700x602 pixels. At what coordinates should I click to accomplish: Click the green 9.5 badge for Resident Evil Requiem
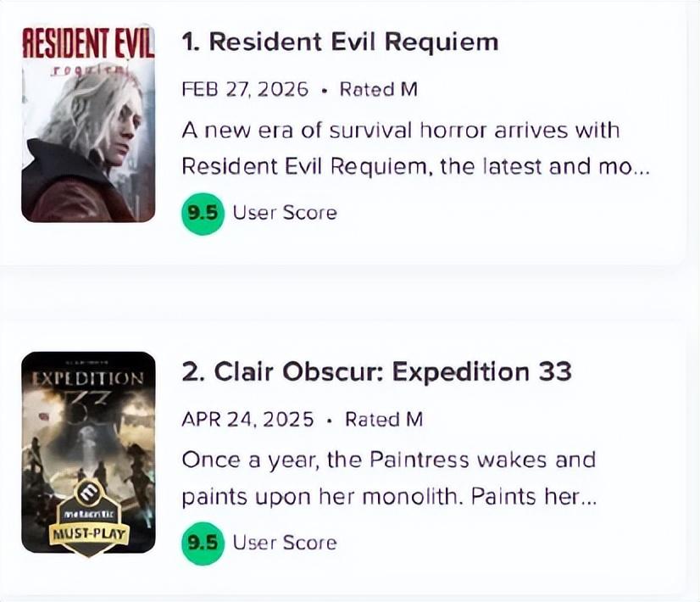[203, 213]
